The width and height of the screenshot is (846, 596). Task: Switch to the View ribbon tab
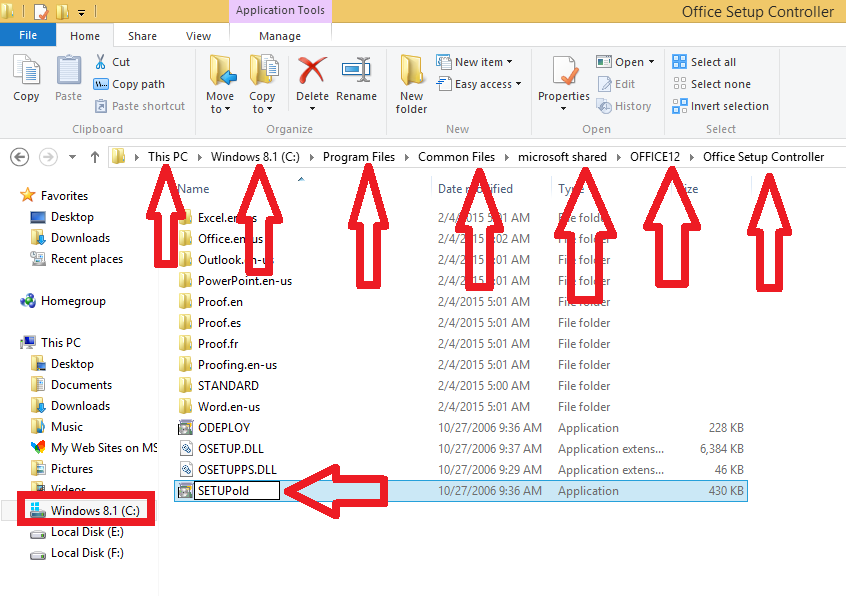coord(198,36)
